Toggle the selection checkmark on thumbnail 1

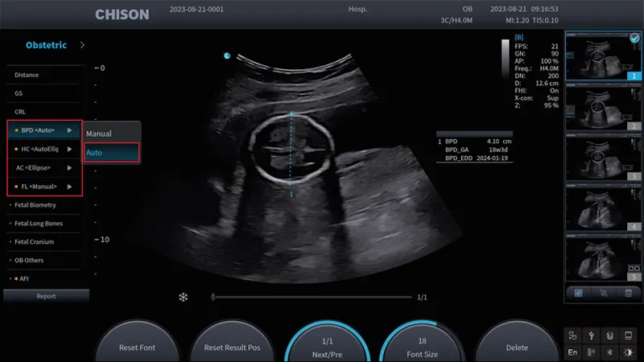point(634,38)
